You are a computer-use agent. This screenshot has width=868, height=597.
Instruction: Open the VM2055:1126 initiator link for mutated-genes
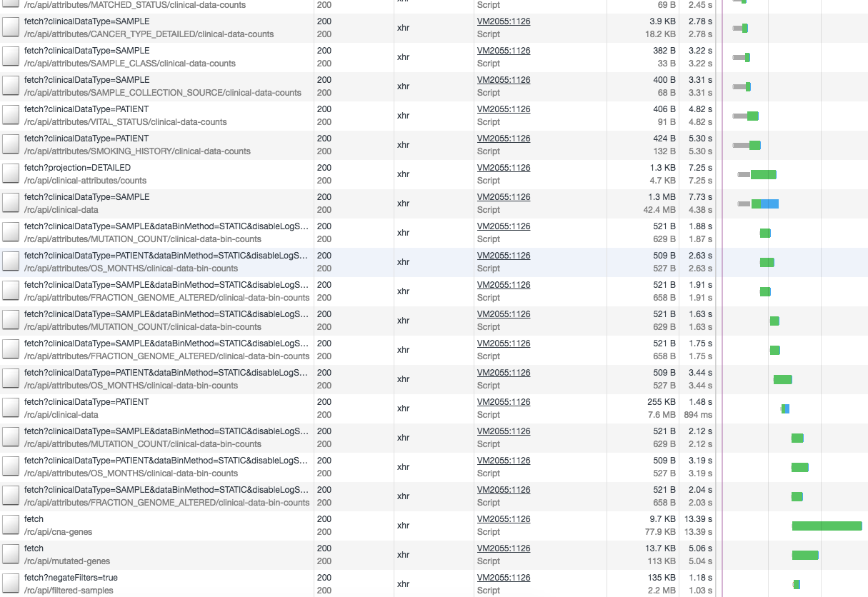(x=504, y=548)
